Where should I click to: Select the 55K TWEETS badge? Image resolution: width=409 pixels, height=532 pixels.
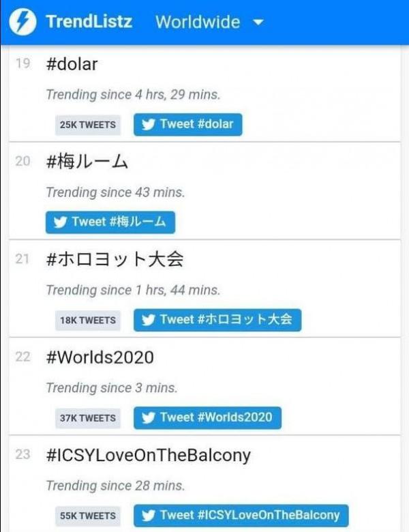(88, 516)
